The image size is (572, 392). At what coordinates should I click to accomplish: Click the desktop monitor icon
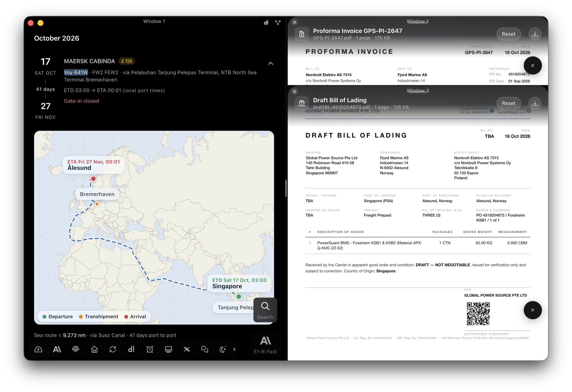(168, 349)
